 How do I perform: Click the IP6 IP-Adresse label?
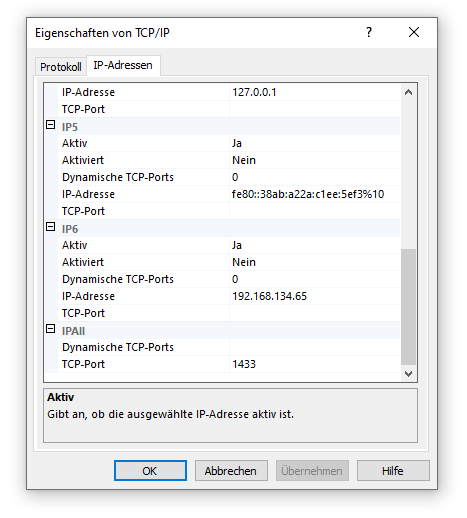(x=88, y=296)
